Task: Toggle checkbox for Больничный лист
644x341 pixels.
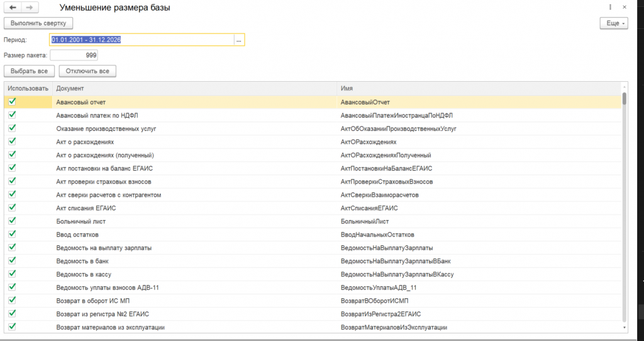Action: click(12, 221)
